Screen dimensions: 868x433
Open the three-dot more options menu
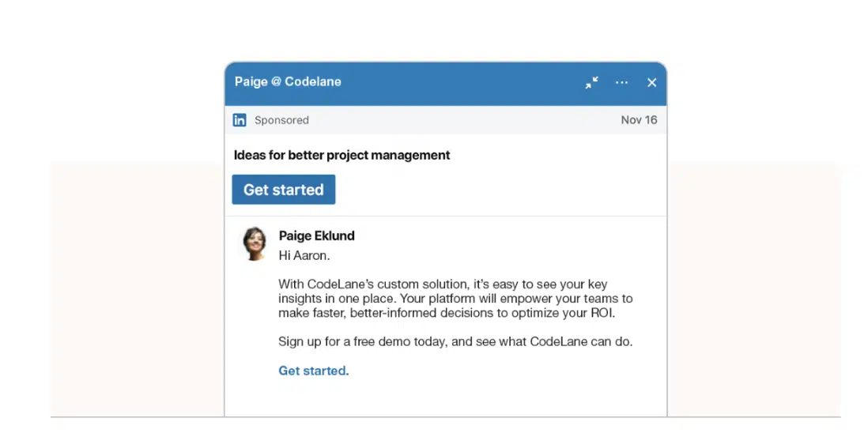[621, 82]
